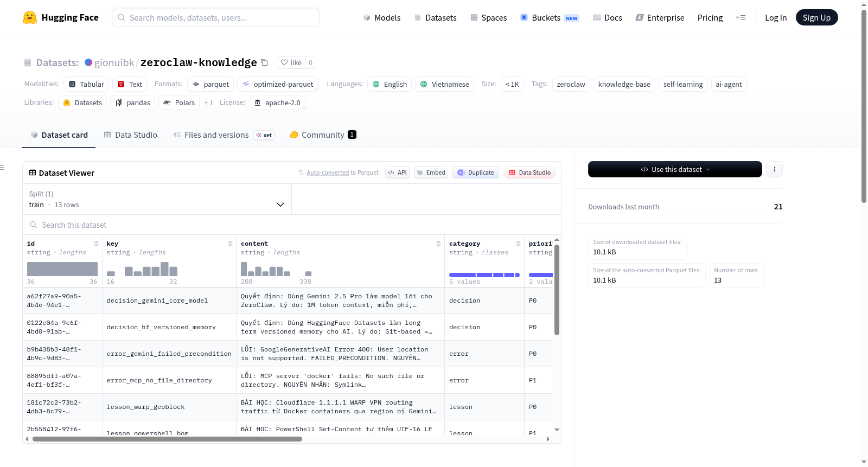Toggle the left sidebar menu icon
This screenshot has height=467, width=868.
(x=3, y=168)
